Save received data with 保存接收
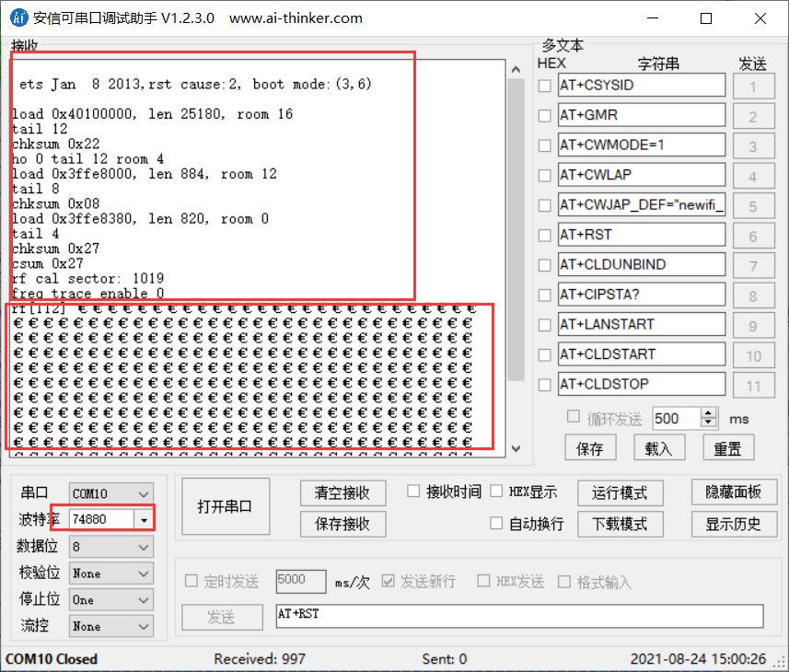 coord(342,525)
